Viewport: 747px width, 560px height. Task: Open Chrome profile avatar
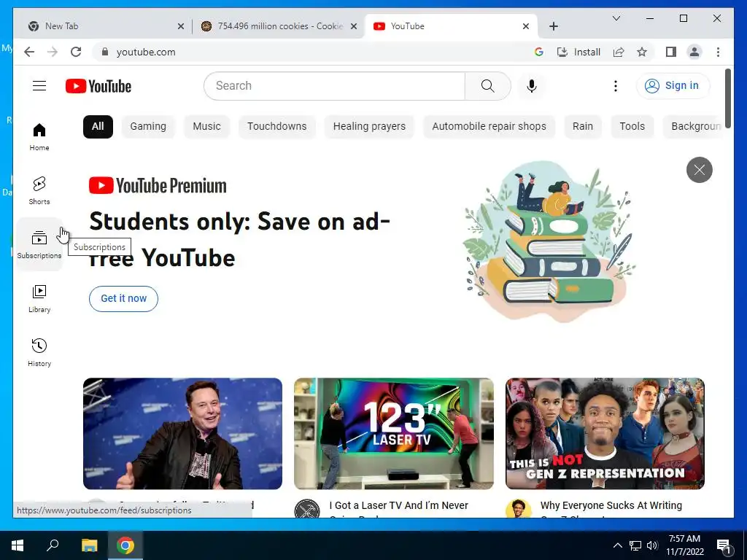point(694,52)
